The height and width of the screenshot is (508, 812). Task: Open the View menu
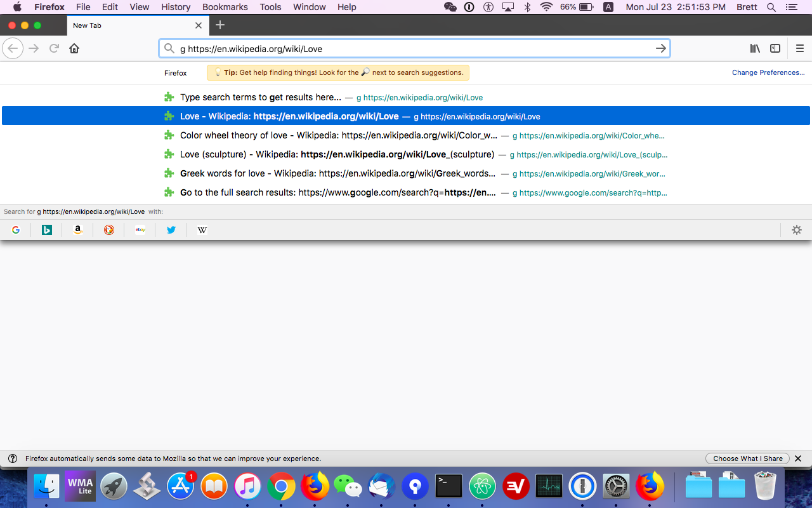(139, 7)
